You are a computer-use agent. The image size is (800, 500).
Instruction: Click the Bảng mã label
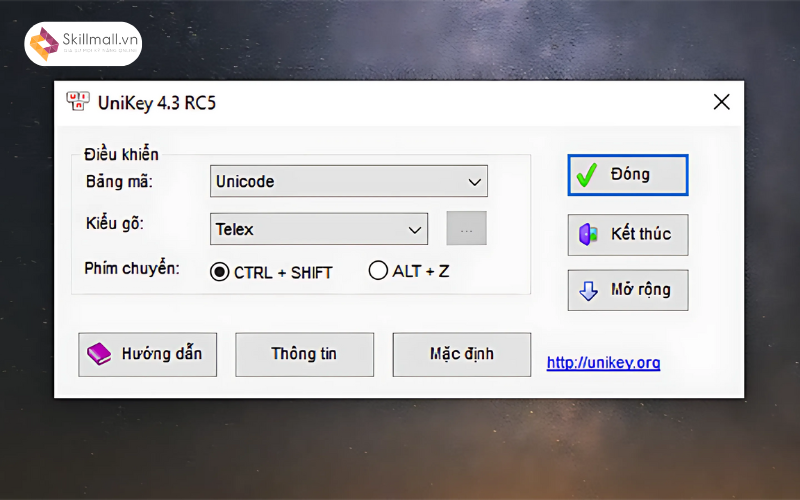tap(119, 181)
